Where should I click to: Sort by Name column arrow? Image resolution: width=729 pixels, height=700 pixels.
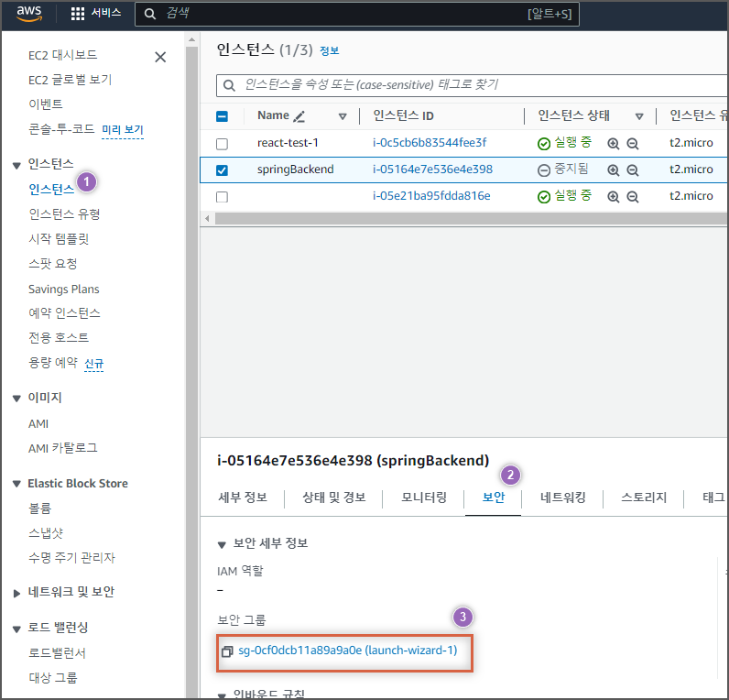tap(343, 116)
